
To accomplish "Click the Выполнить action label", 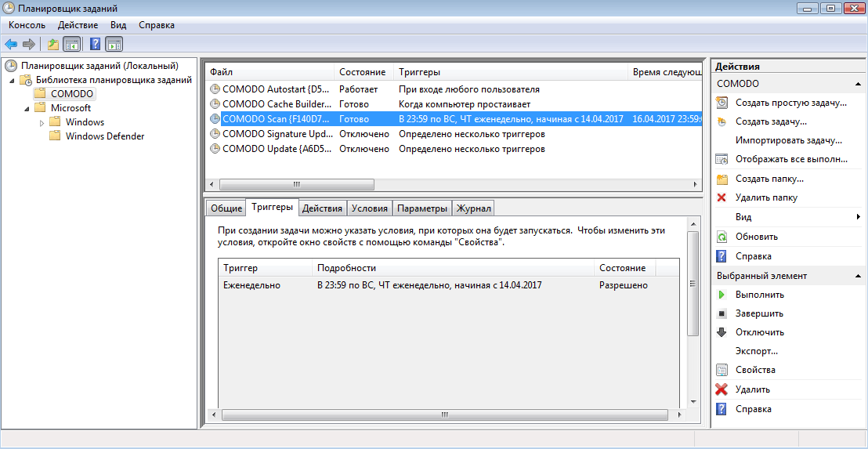I will [x=760, y=295].
